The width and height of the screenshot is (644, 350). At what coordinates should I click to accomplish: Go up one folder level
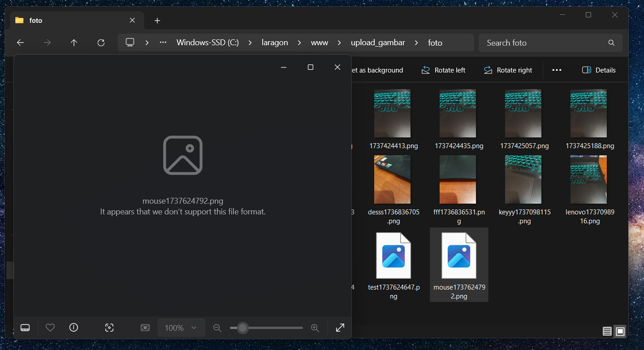(74, 43)
